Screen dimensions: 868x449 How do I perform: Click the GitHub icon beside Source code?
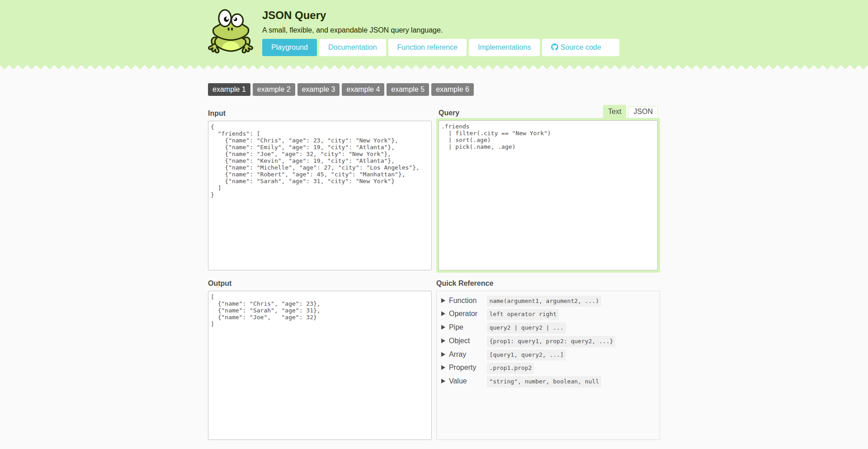pyautogui.click(x=554, y=47)
